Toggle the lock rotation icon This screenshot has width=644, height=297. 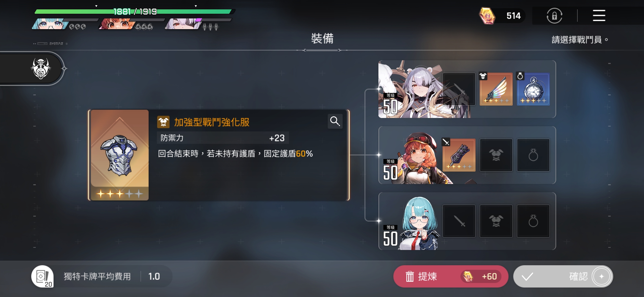[x=554, y=16]
